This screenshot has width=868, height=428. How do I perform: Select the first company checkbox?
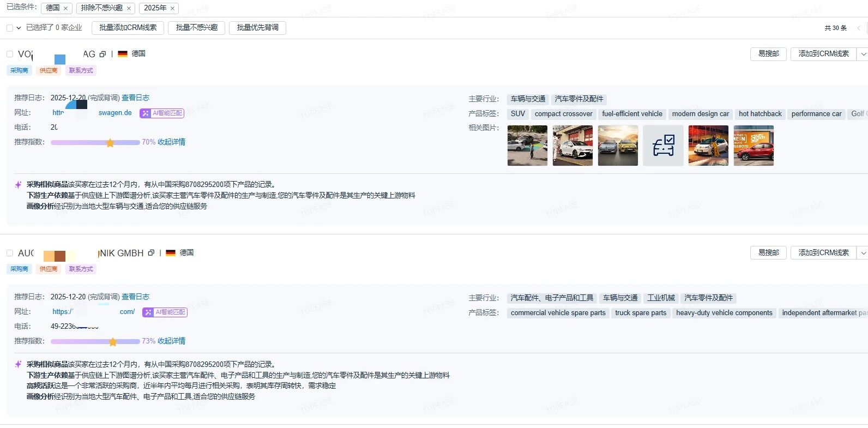pos(10,54)
